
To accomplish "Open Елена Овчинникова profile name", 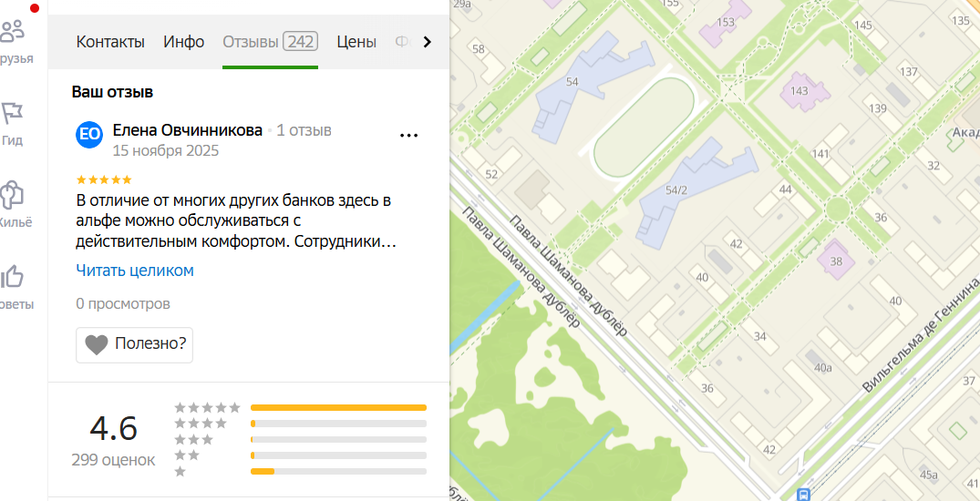I will click(188, 130).
